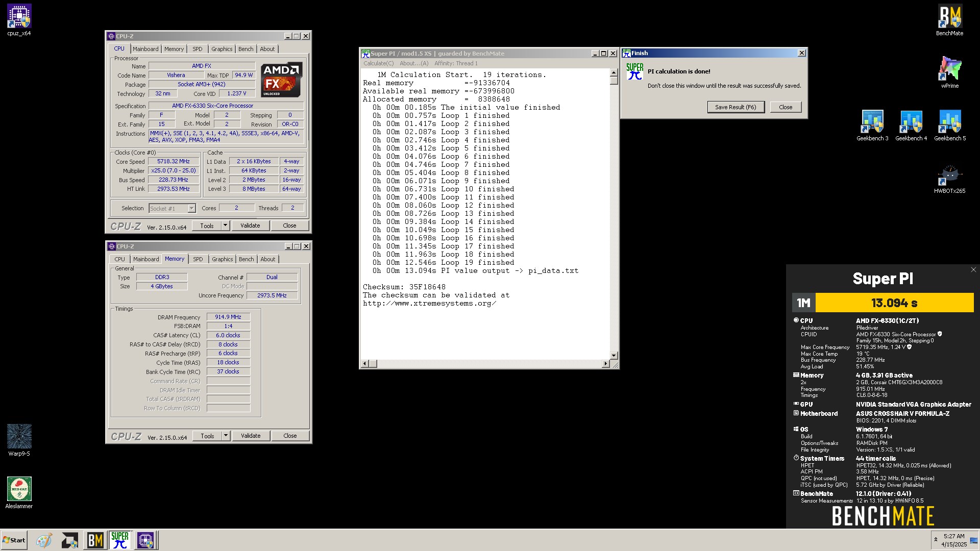Click Close button in lower CPU-Z window
980x551 pixels.
pos(290,436)
